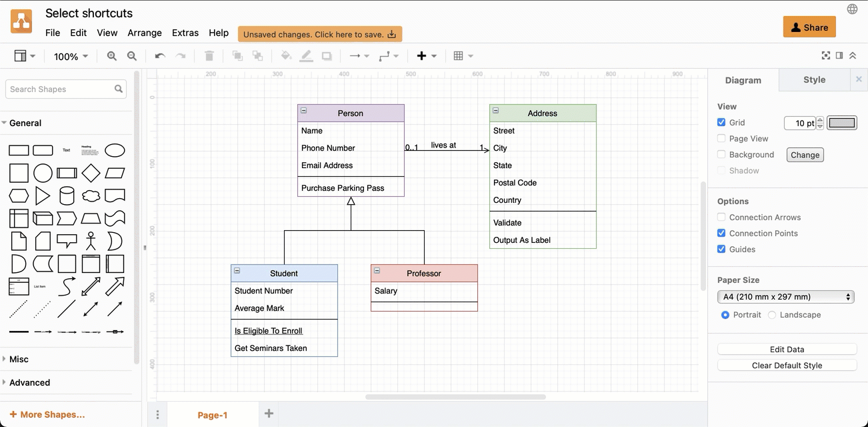Viewport: 868px width, 427px height.
Task: Click the Zoom Out magnifier icon
Action: [132, 57]
